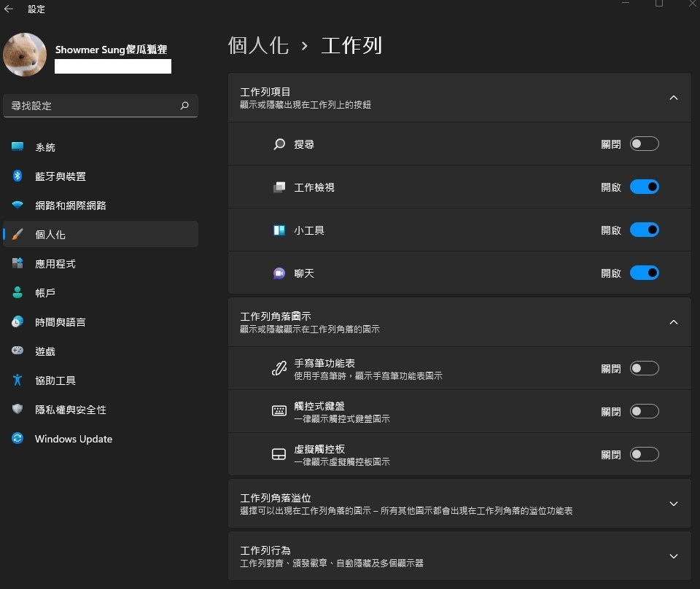Click the accessibility figure icon beside 協助工具
This screenshot has height=589, width=700.
pos(17,380)
